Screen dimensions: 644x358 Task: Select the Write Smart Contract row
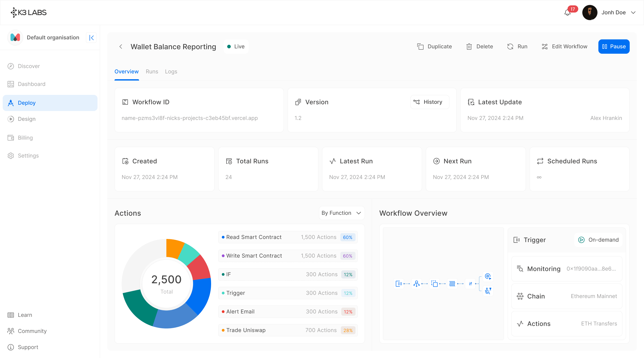288,256
